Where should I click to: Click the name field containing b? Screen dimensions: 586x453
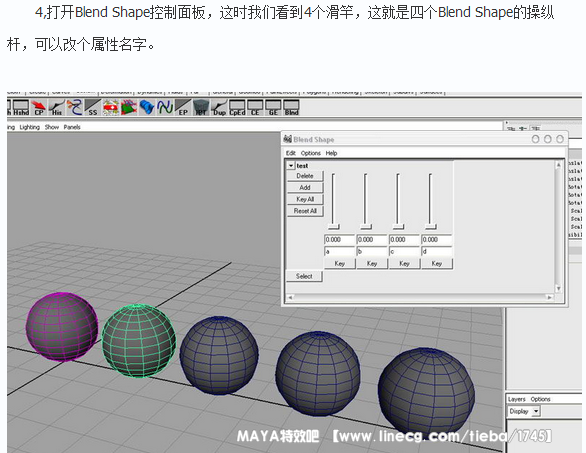click(x=372, y=251)
